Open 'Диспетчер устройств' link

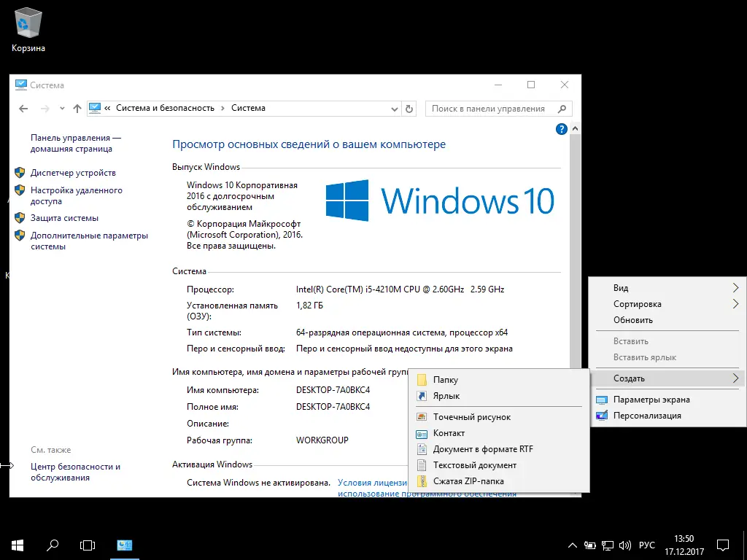coord(73,173)
